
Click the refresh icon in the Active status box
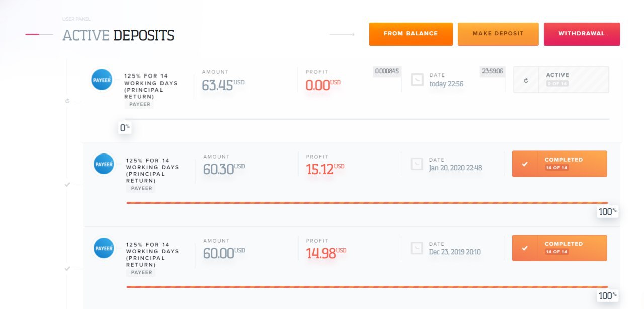click(x=526, y=80)
